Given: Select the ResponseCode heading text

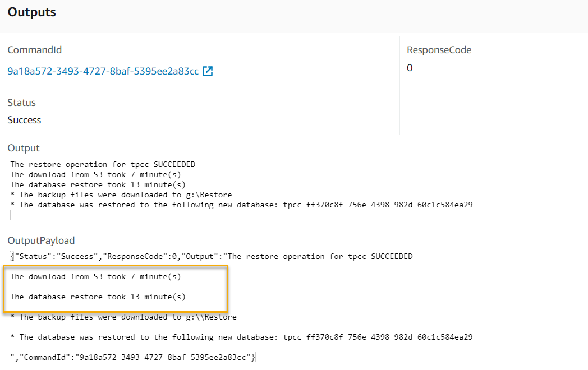Looking at the screenshot, I should coord(439,50).
